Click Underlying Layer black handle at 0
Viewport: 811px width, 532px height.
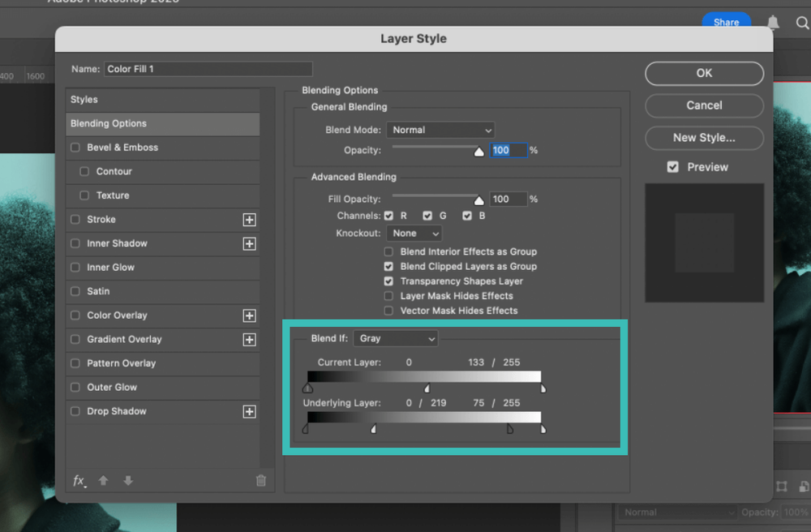tap(306, 428)
